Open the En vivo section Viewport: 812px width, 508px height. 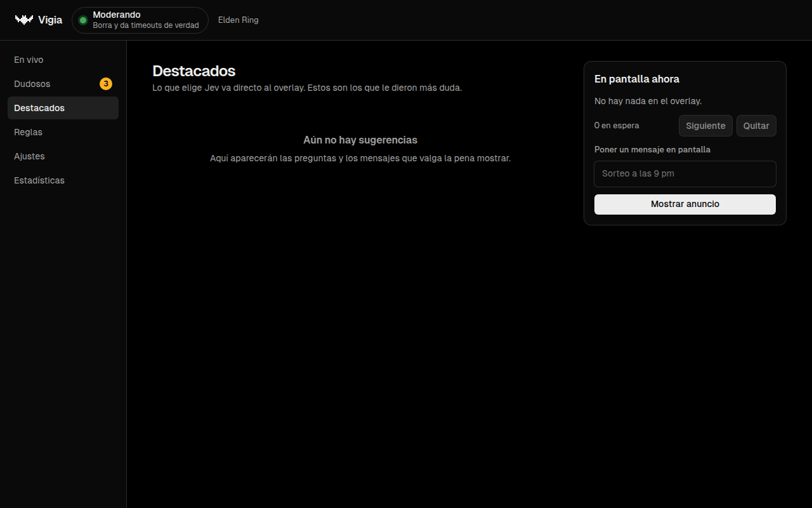[x=63, y=60]
